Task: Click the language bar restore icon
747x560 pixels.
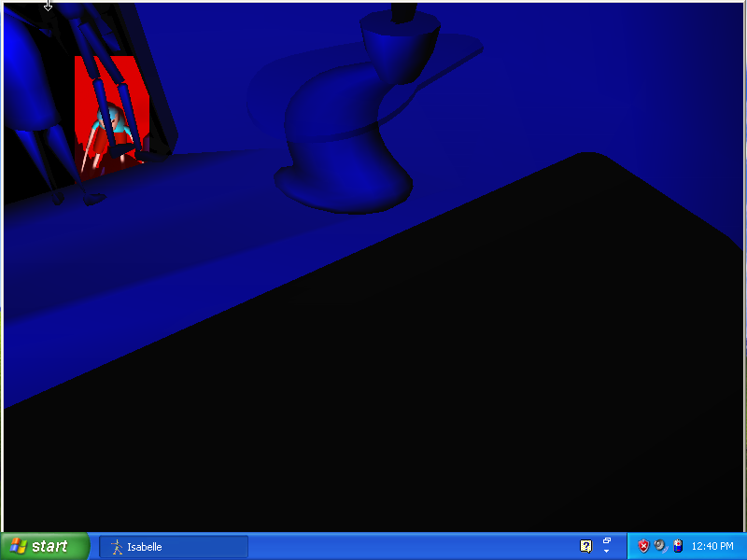Action: 606,540
